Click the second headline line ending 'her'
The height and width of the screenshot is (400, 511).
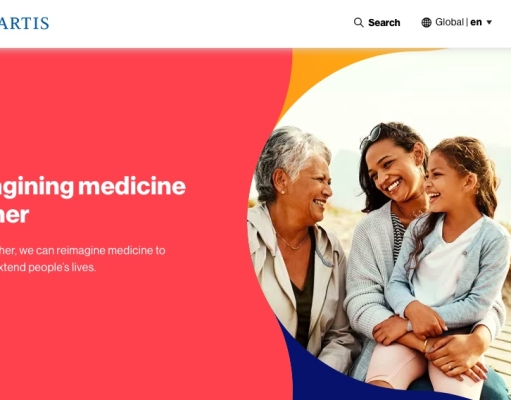click(14, 215)
